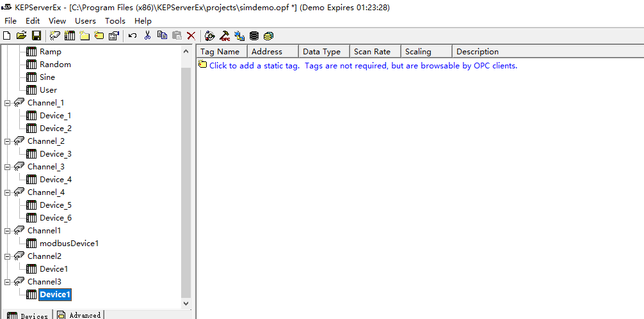Collapse the Channel_2 tree node

[7, 141]
